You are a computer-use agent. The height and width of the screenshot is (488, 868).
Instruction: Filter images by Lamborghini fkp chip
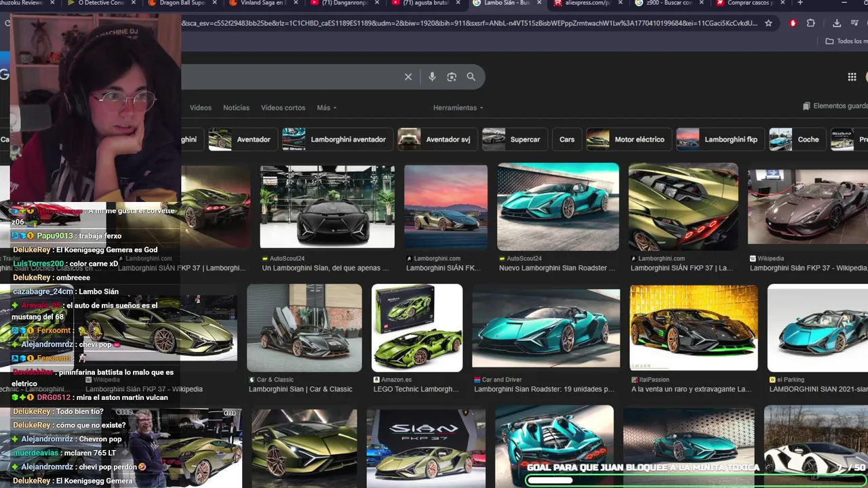click(x=720, y=140)
